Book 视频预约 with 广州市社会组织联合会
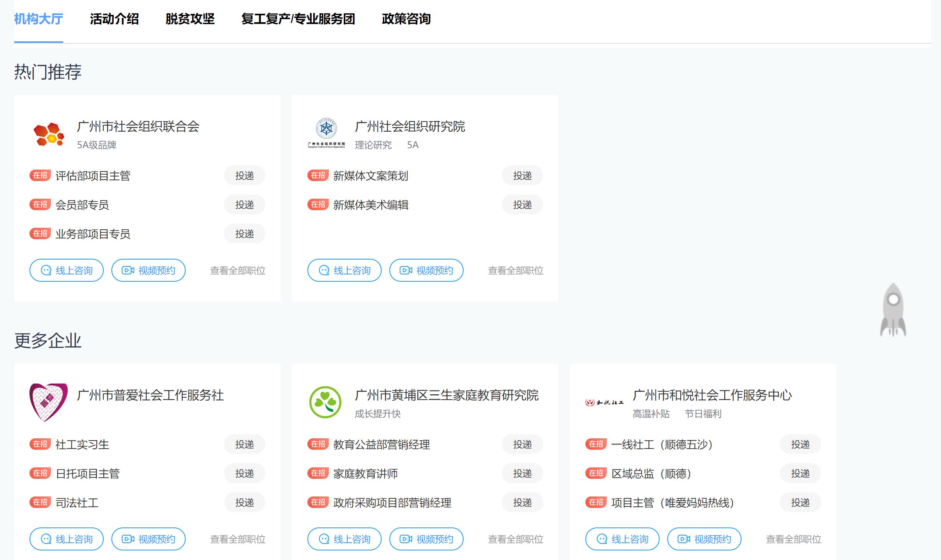This screenshot has width=941, height=560. click(149, 271)
